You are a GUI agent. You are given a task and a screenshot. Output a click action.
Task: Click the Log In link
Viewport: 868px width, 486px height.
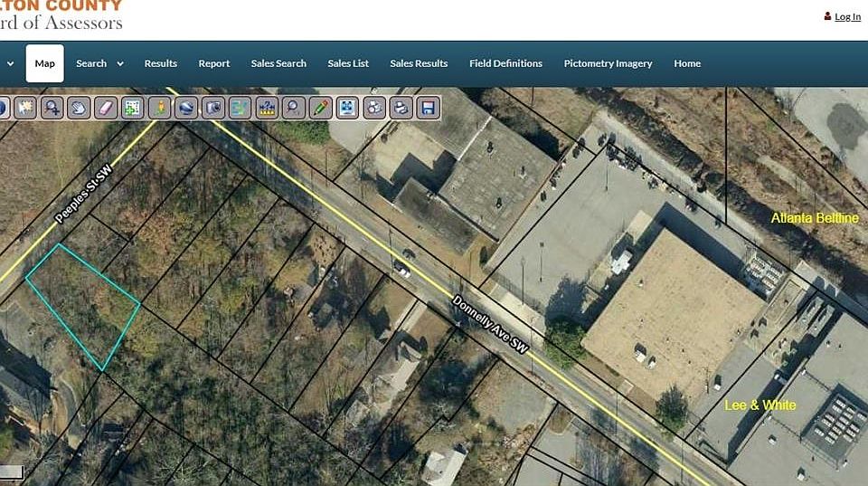coord(847,16)
